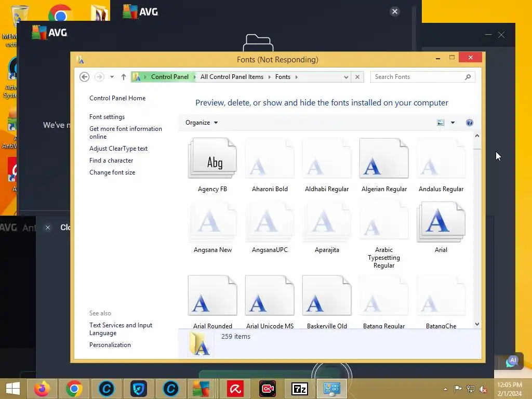
Task: Open Change font size link
Action: tap(112, 172)
